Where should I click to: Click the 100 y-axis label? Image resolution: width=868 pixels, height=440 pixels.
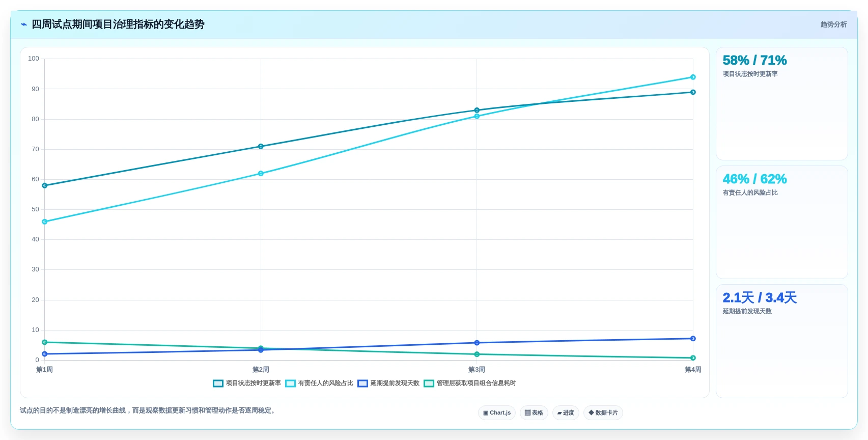pos(34,59)
